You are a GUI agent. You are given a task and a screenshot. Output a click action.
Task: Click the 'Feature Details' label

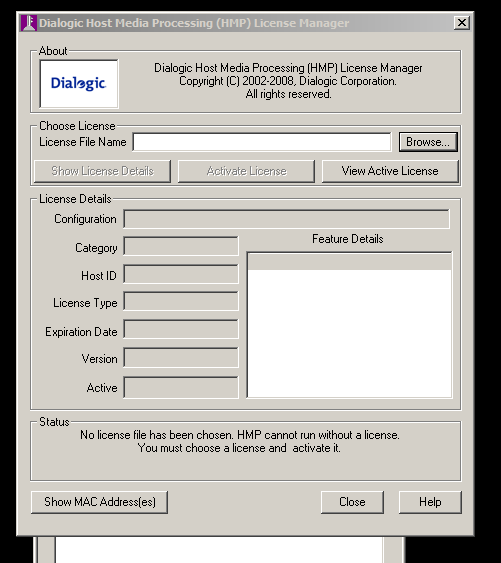pyautogui.click(x=348, y=239)
